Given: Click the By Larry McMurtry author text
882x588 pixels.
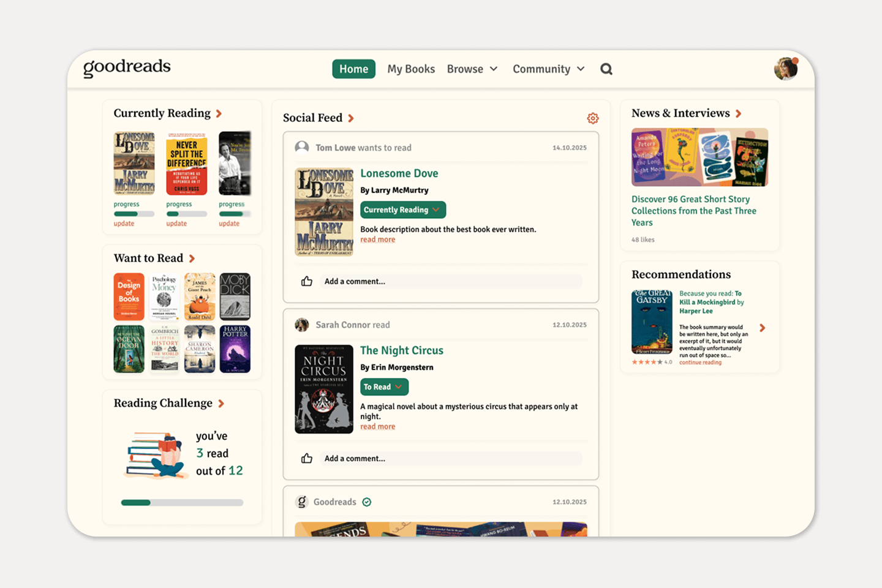Looking at the screenshot, I should tap(394, 190).
